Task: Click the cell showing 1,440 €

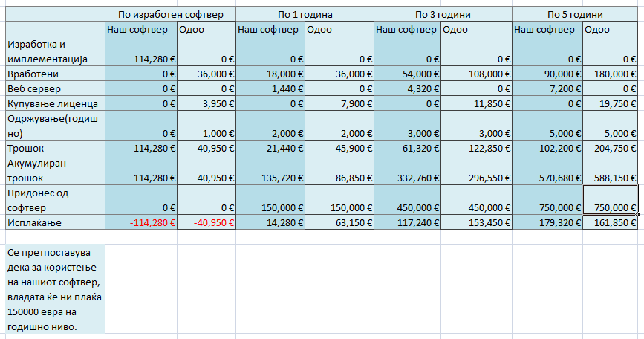Action: [270, 88]
